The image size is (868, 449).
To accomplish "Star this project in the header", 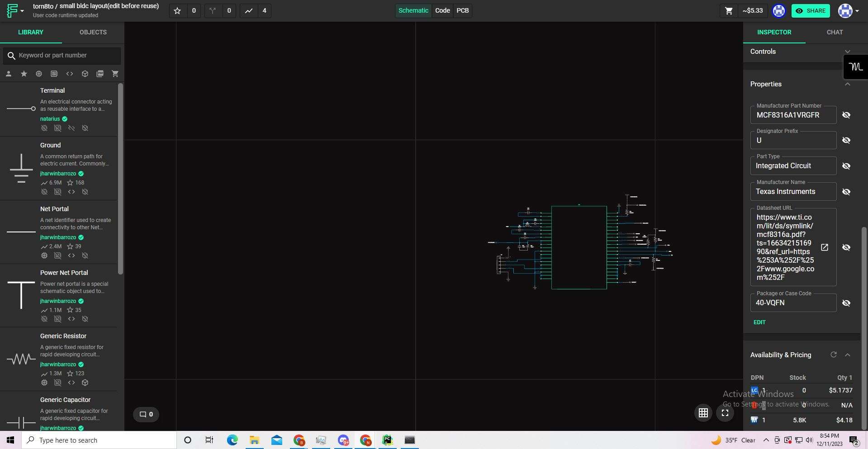I will [177, 10].
